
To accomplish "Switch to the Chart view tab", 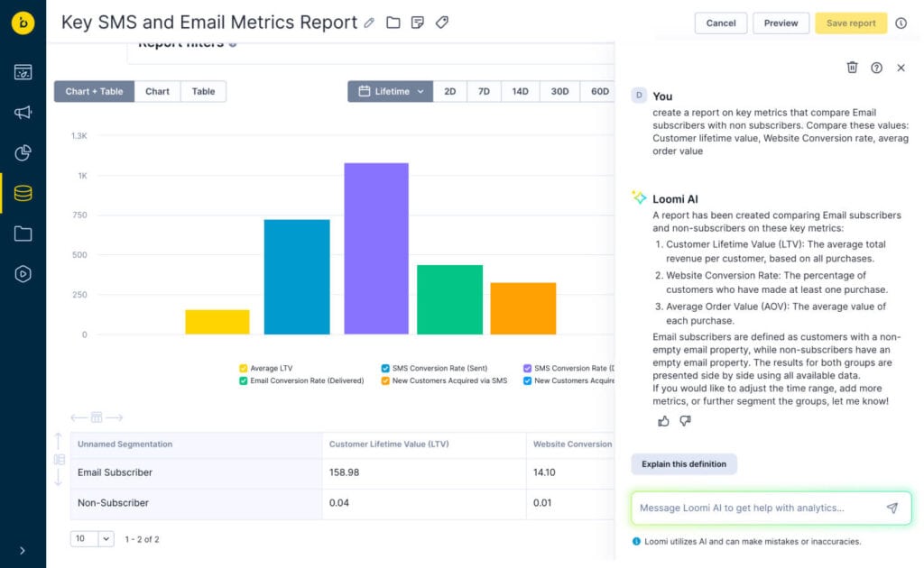I will click(x=157, y=91).
